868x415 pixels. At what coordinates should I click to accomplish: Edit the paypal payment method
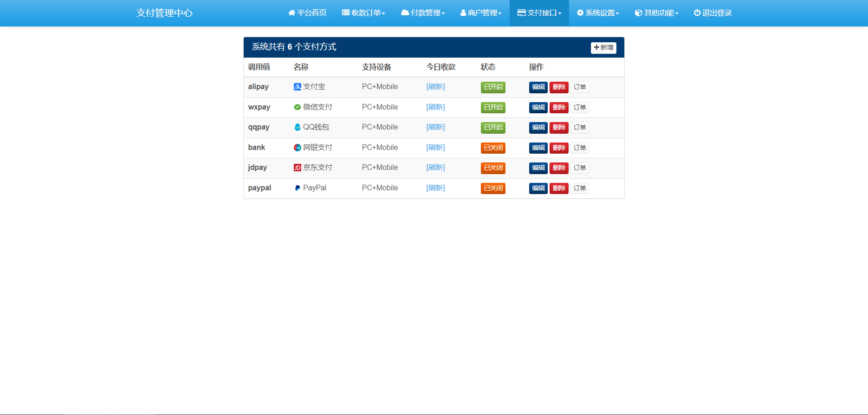(x=538, y=188)
